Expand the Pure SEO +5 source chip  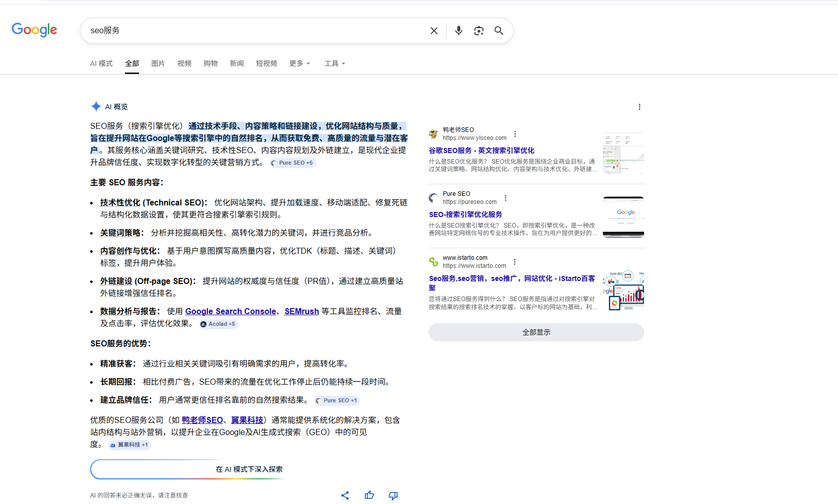click(292, 163)
